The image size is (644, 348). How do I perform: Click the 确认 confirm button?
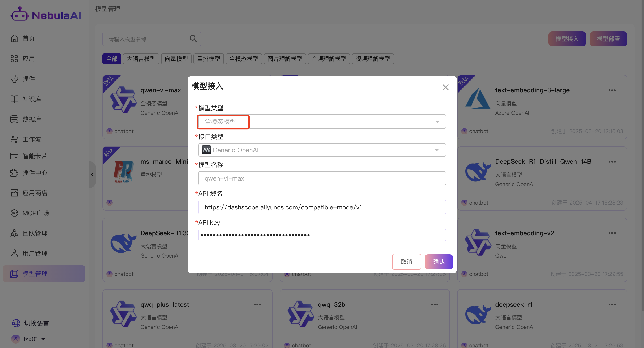click(x=438, y=262)
